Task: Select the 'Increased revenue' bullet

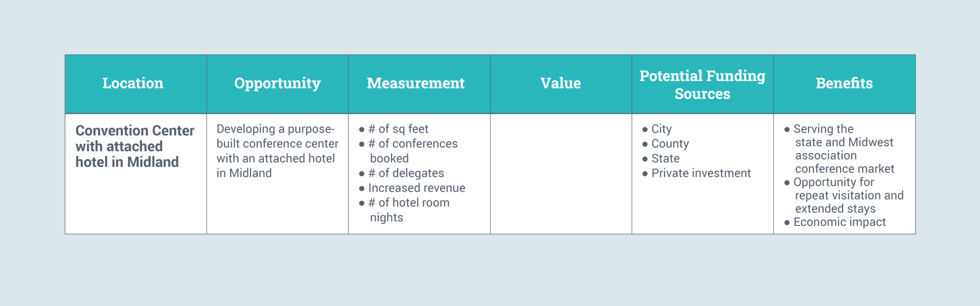Action: click(416, 188)
